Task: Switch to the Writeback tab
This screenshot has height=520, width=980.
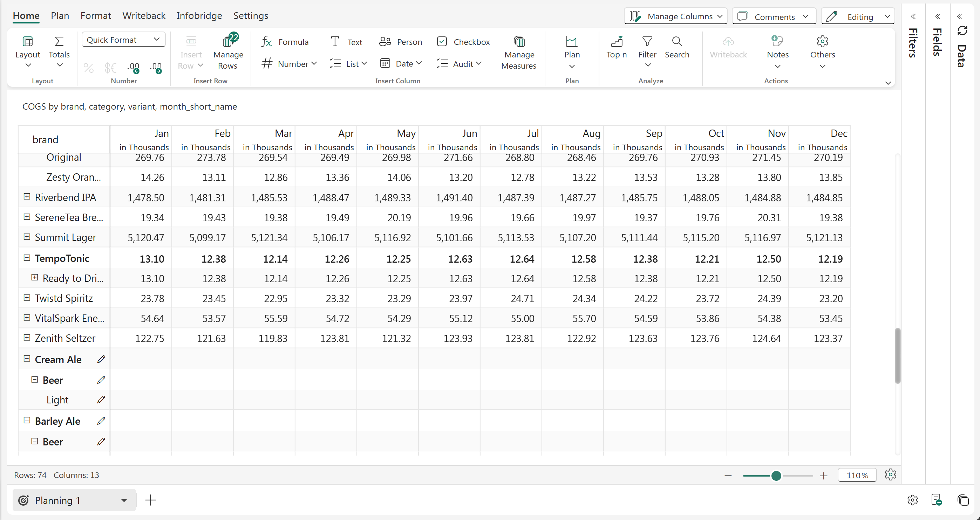Action: click(x=144, y=16)
